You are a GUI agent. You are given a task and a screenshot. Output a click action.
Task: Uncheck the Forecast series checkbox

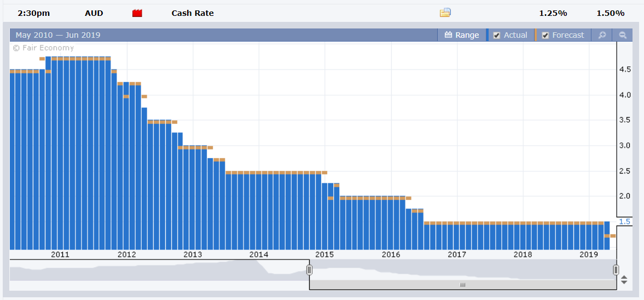click(545, 35)
